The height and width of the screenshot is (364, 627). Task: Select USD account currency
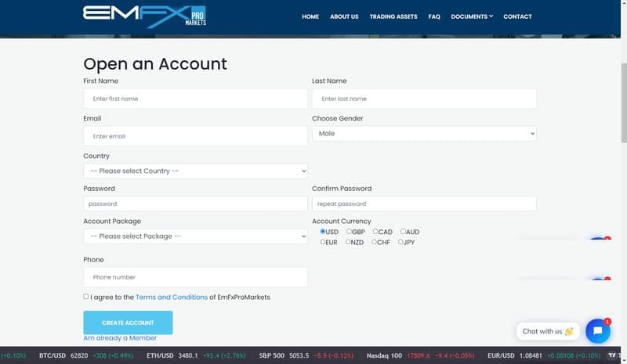323,232
